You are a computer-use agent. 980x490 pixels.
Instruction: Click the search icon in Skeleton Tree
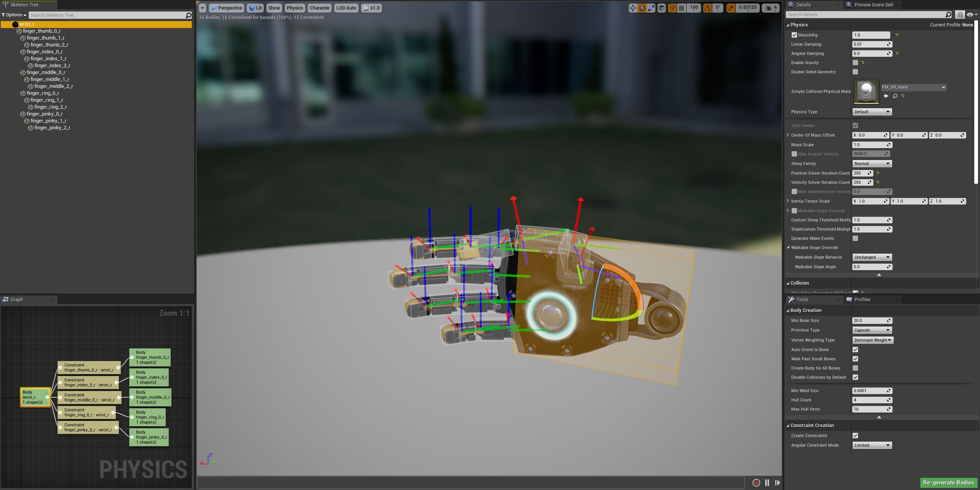pos(188,15)
